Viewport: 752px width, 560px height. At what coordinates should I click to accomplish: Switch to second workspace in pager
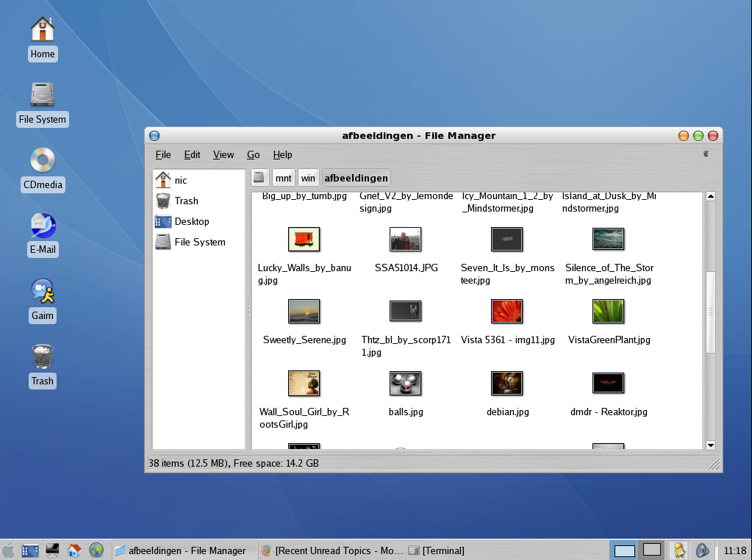click(652, 550)
